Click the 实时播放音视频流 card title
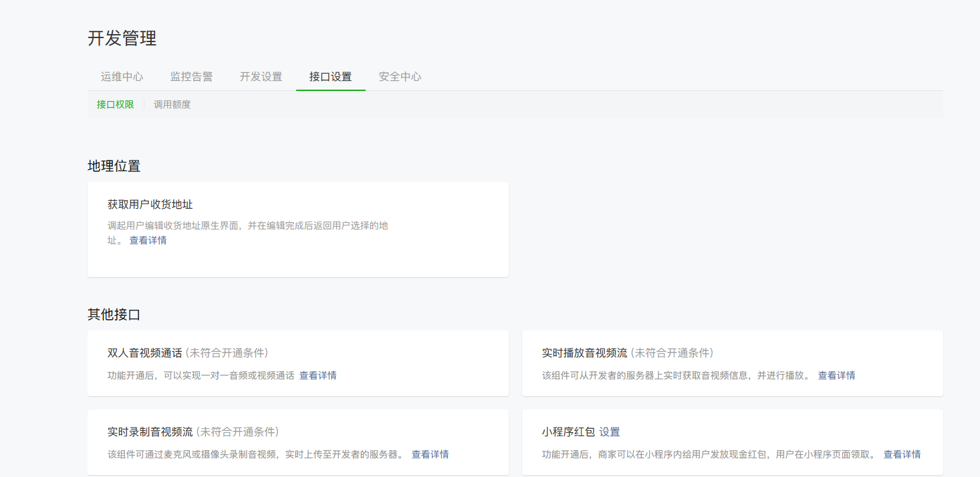The width and height of the screenshot is (980, 477). click(585, 353)
